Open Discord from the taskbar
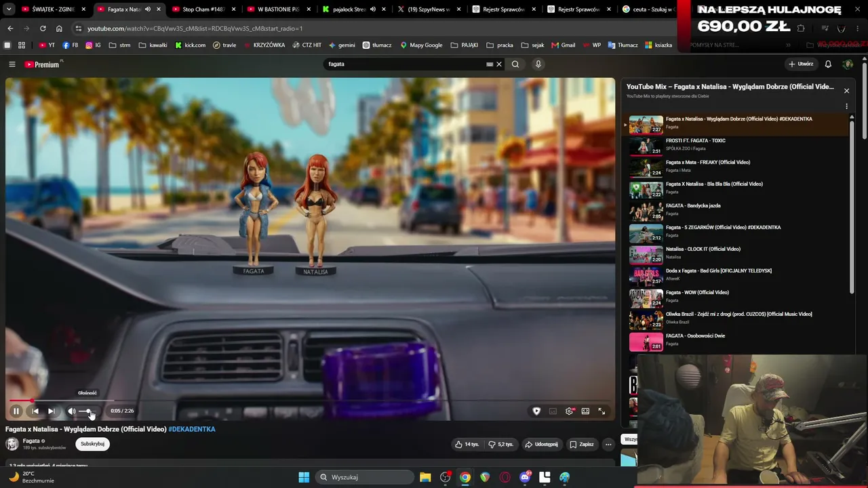Viewport: 868px width, 488px height. coord(525,477)
